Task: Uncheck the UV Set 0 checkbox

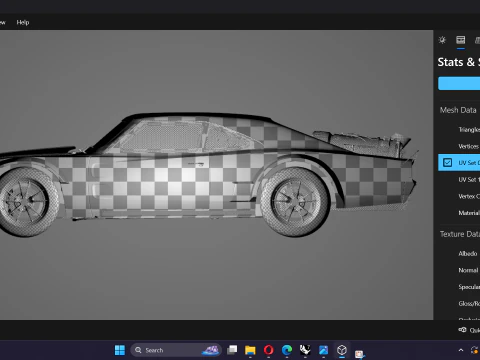Action: click(447, 163)
